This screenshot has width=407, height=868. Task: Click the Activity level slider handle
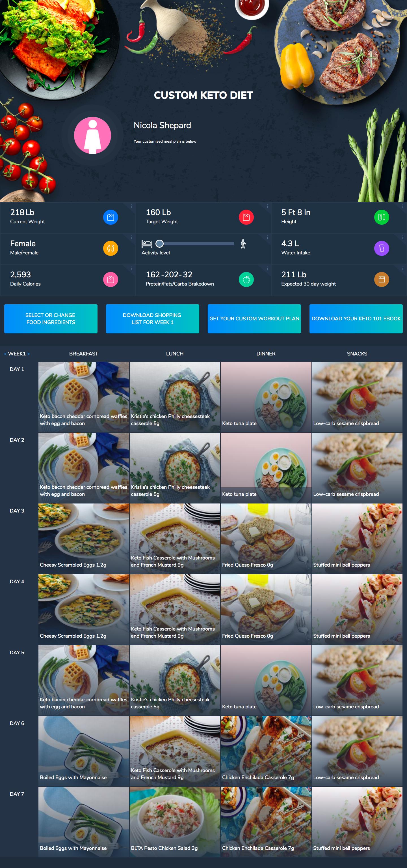[160, 244]
